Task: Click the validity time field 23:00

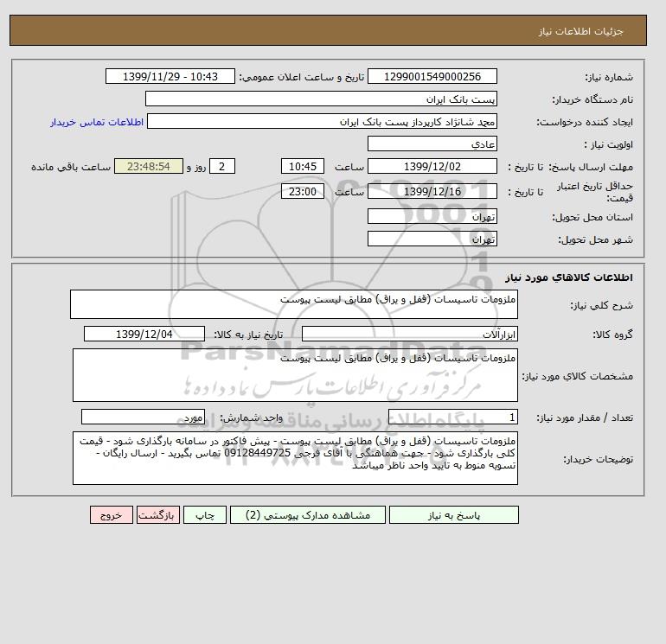Action: pyautogui.click(x=303, y=191)
